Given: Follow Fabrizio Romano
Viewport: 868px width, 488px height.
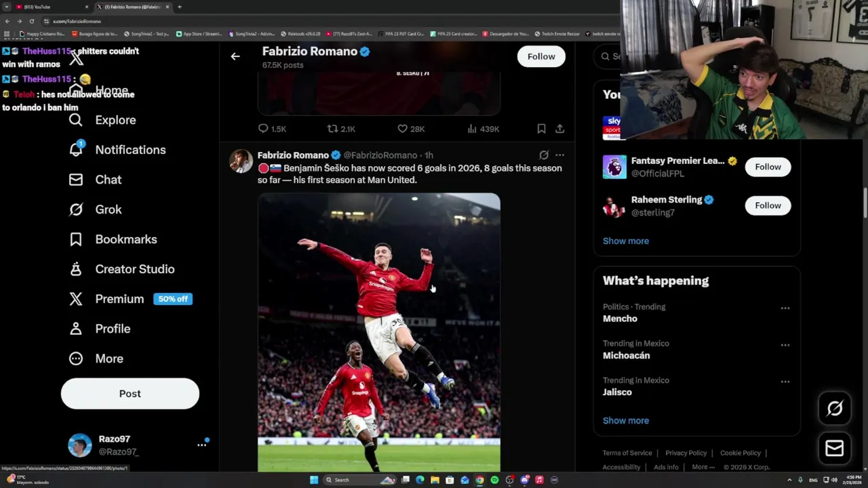Looking at the screenshot, I should pos(541,56).
